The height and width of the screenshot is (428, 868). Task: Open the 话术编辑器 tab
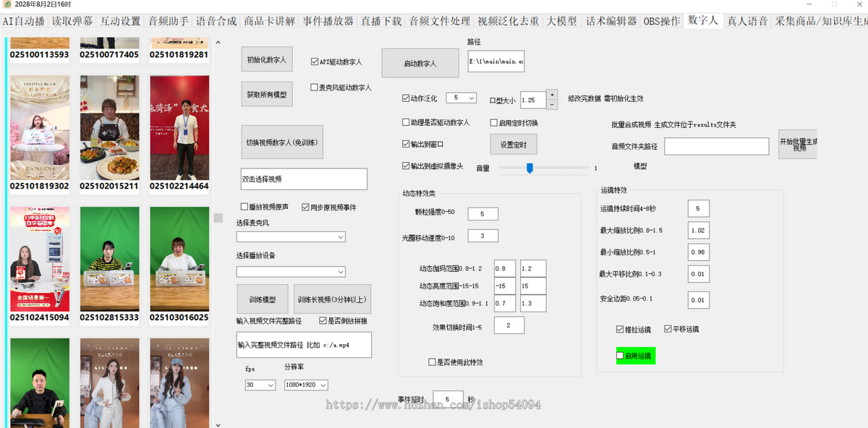click(x=611, y=21)
